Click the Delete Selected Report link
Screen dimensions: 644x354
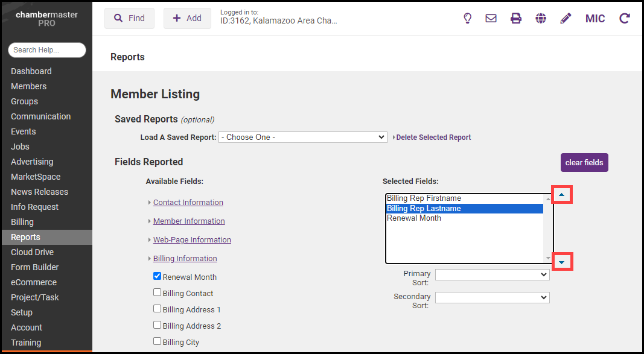coord(433,137)
